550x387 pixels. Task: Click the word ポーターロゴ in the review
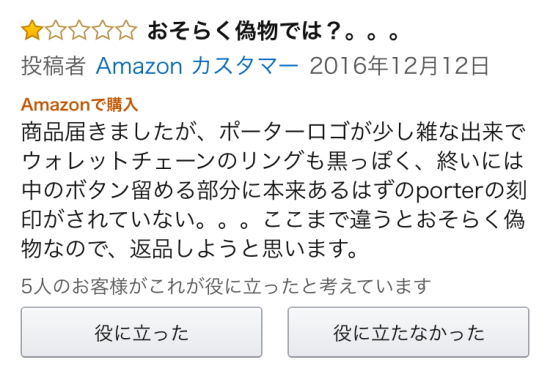click(284, 132)
